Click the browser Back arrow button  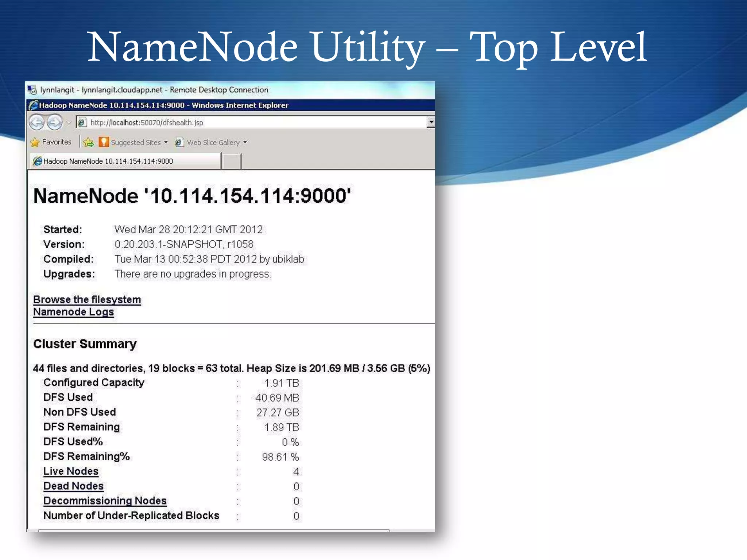click(x=37, y=122)
